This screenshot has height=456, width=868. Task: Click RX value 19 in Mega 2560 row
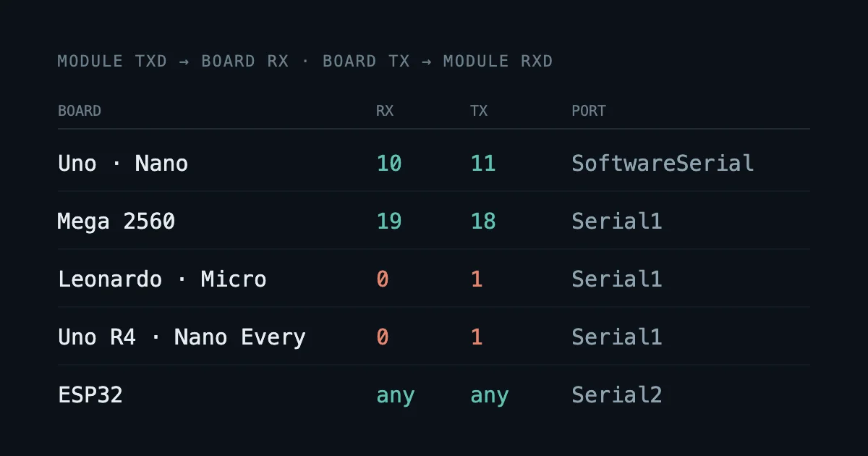coord(389,221)
